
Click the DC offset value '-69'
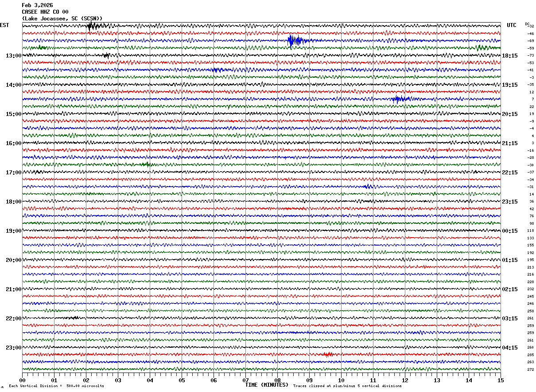[530, 41]
